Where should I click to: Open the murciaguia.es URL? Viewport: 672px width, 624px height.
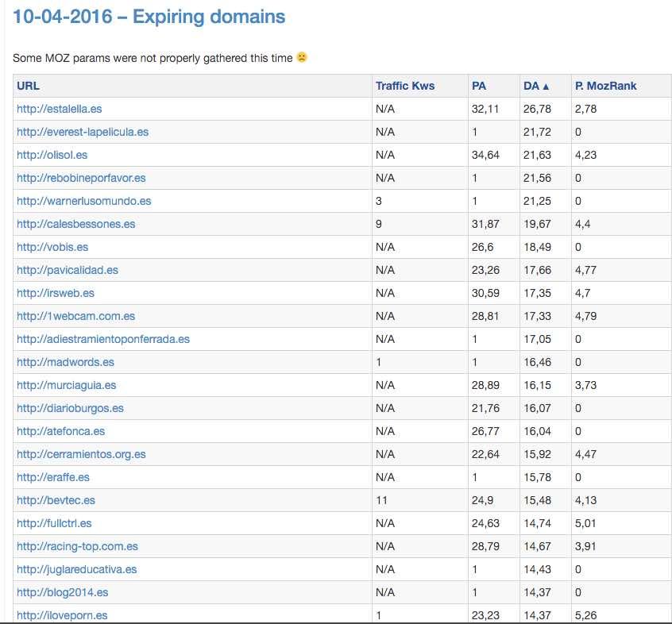(67, 385)
